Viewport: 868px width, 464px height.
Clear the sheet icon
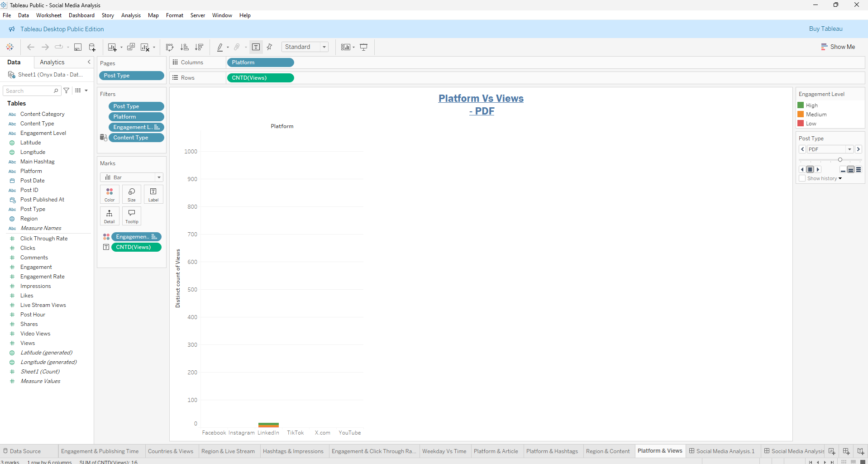[x=145, y=47]
